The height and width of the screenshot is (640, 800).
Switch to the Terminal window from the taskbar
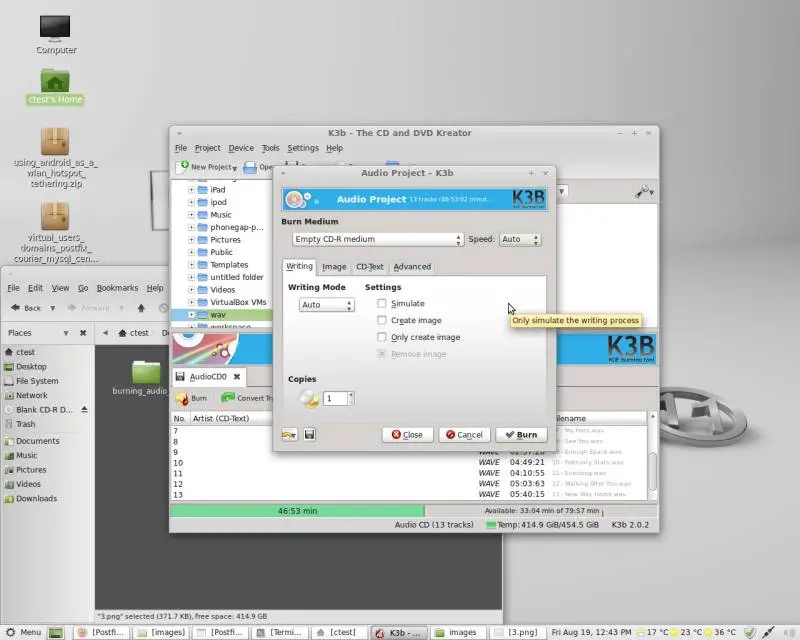(282, 632)
